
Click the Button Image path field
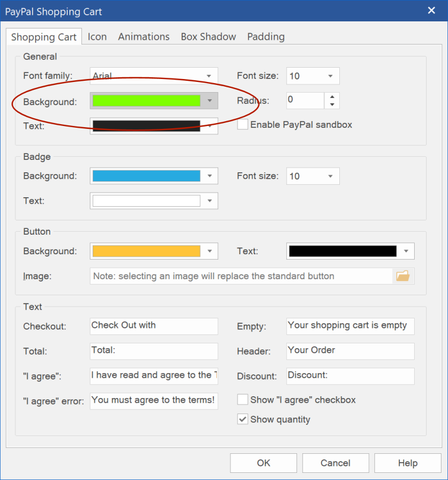click(241, 276)
